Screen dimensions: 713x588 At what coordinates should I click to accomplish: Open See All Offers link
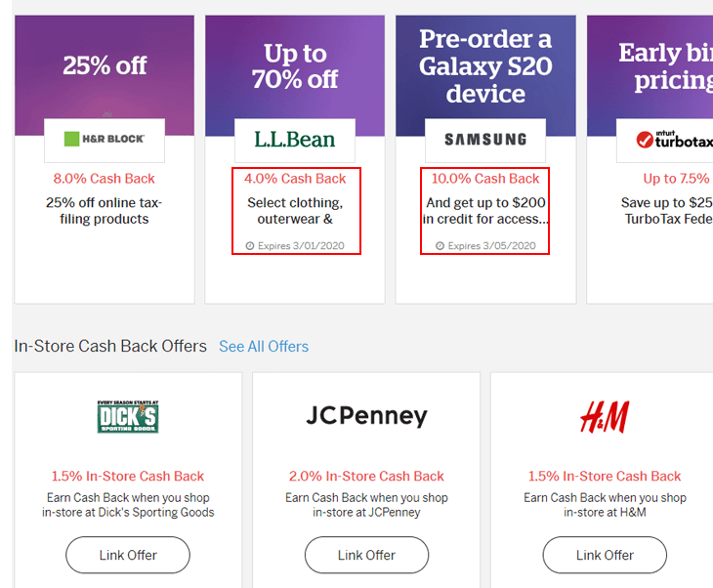pos(264,347)
